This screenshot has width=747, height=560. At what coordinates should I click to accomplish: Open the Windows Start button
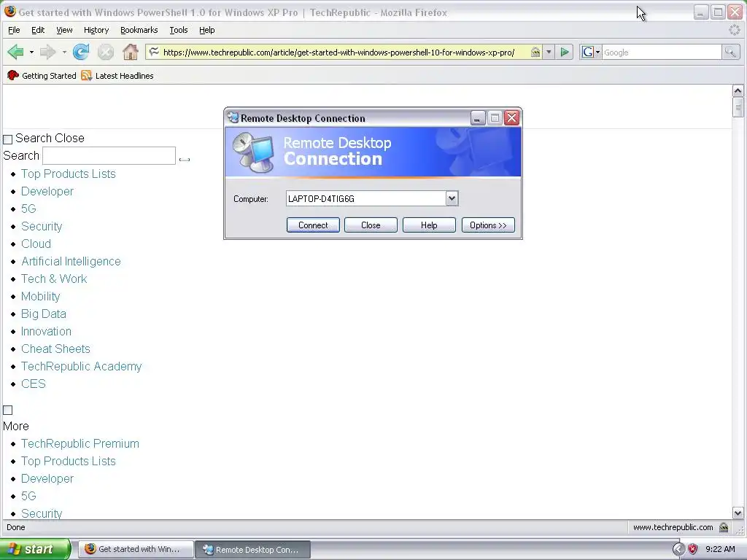click(x=35, y=549)
